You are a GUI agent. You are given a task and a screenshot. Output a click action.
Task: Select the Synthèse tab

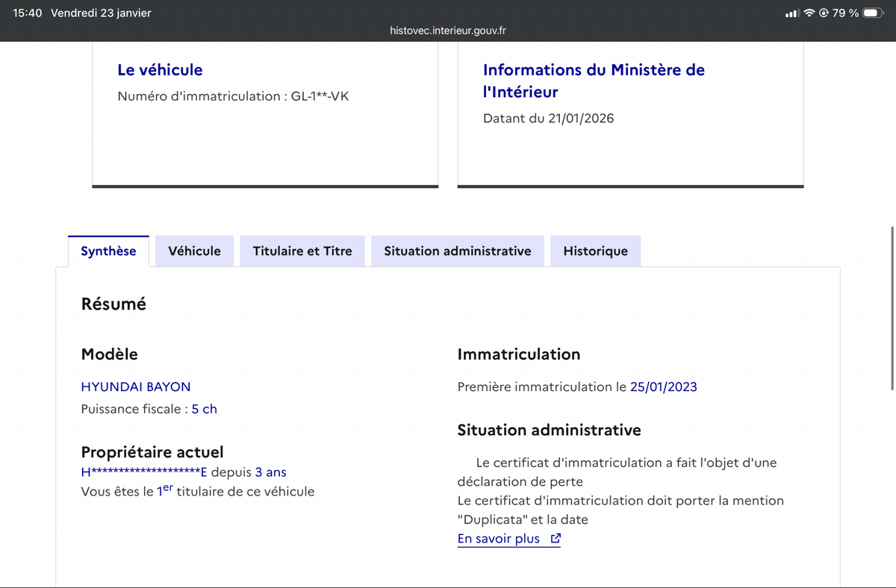tap(108, 251)
